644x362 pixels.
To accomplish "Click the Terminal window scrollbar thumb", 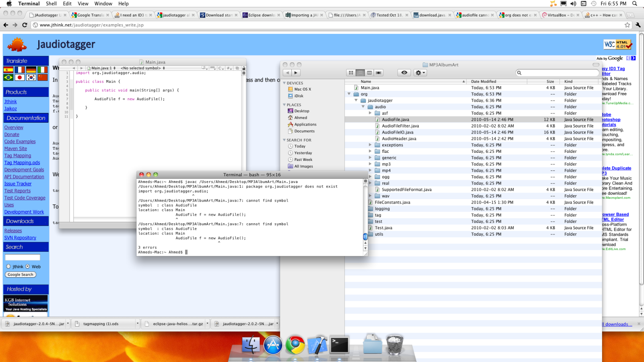I will point(365,237).
